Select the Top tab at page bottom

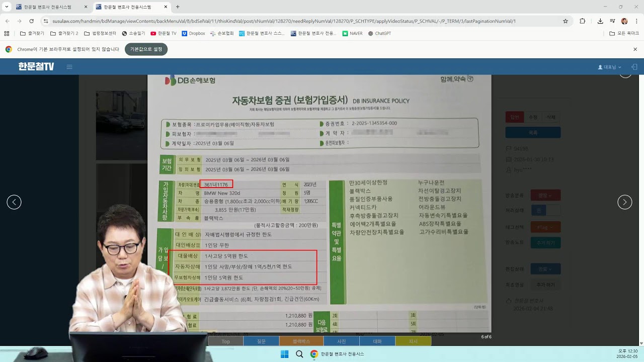coord(225,341)
